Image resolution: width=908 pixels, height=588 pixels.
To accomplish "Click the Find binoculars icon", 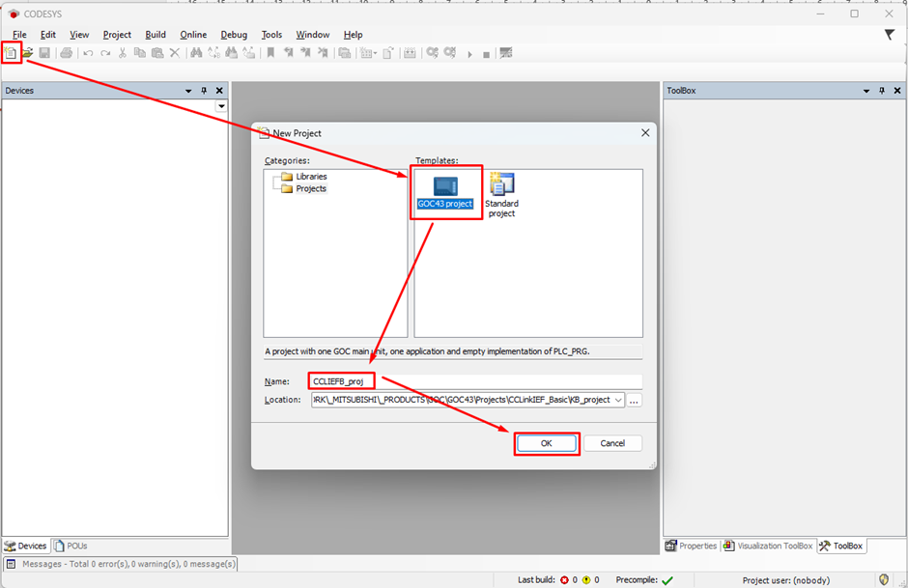I will 196,53.
